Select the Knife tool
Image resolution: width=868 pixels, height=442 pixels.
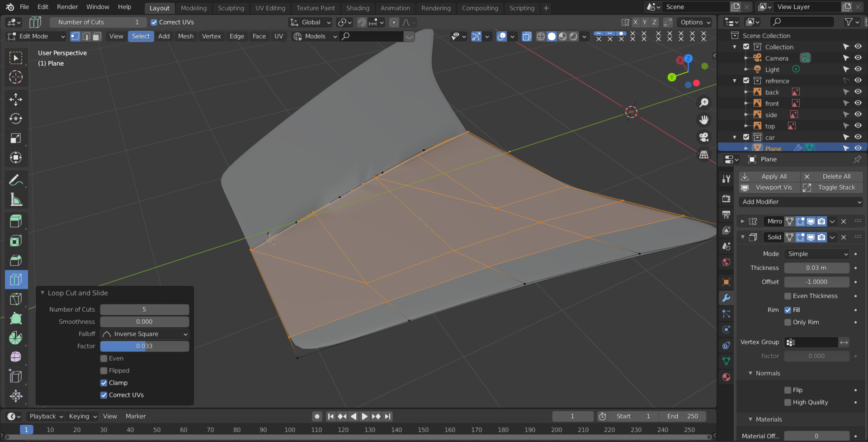click(x=16, y=299)
